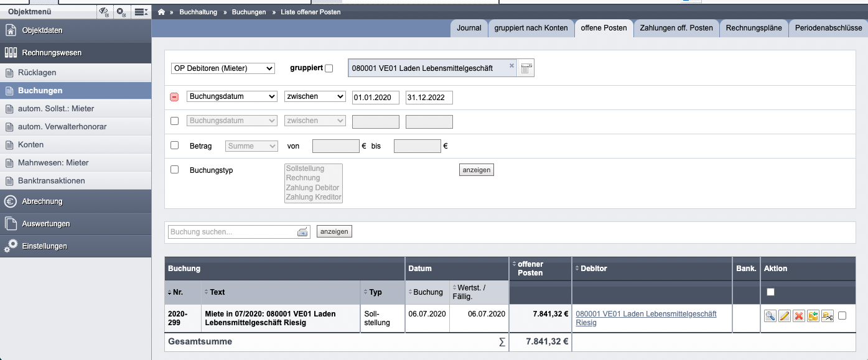Open Objektdaten section in sidebar
The image size is (868, 360).
click(x=75, y=30)
